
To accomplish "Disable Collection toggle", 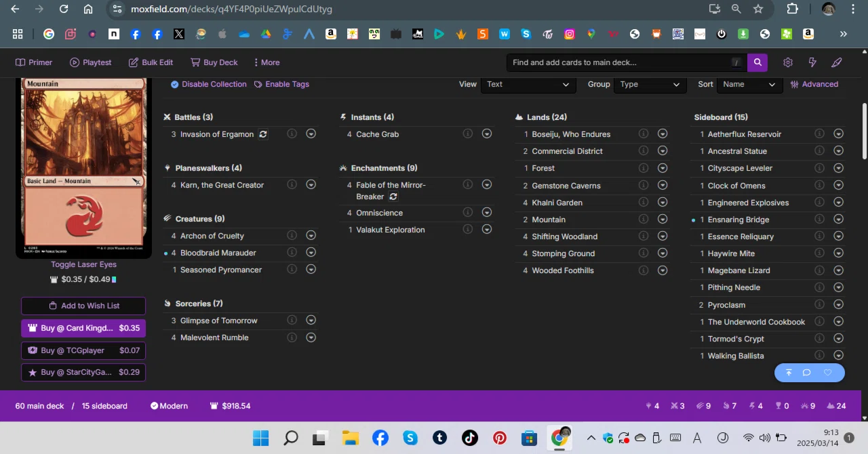I will [208, 84].
